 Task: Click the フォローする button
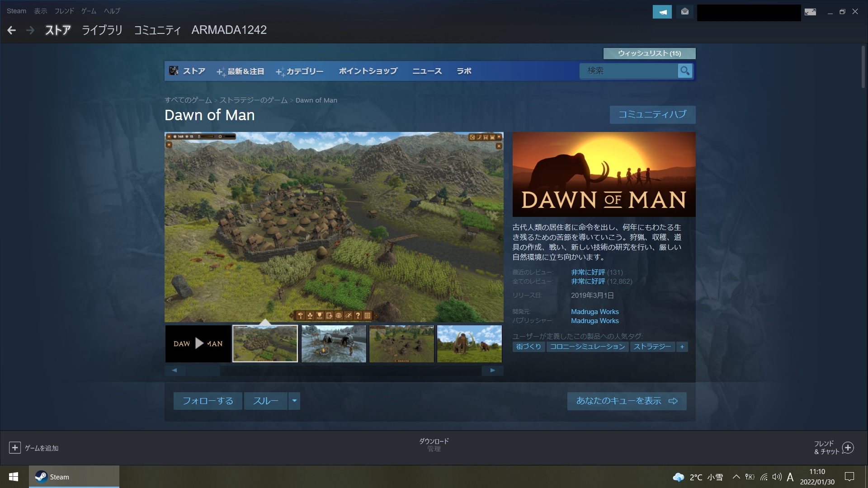208,401
